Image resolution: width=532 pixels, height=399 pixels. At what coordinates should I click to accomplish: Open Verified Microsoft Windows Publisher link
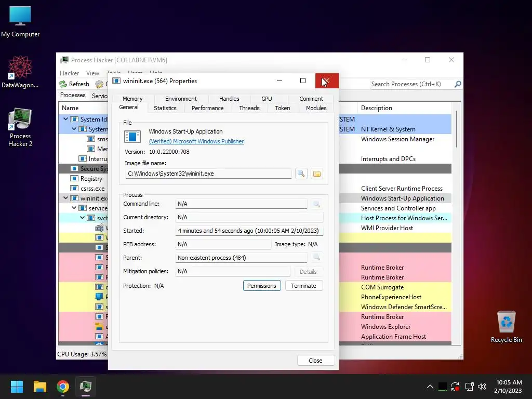coord(196,141)
